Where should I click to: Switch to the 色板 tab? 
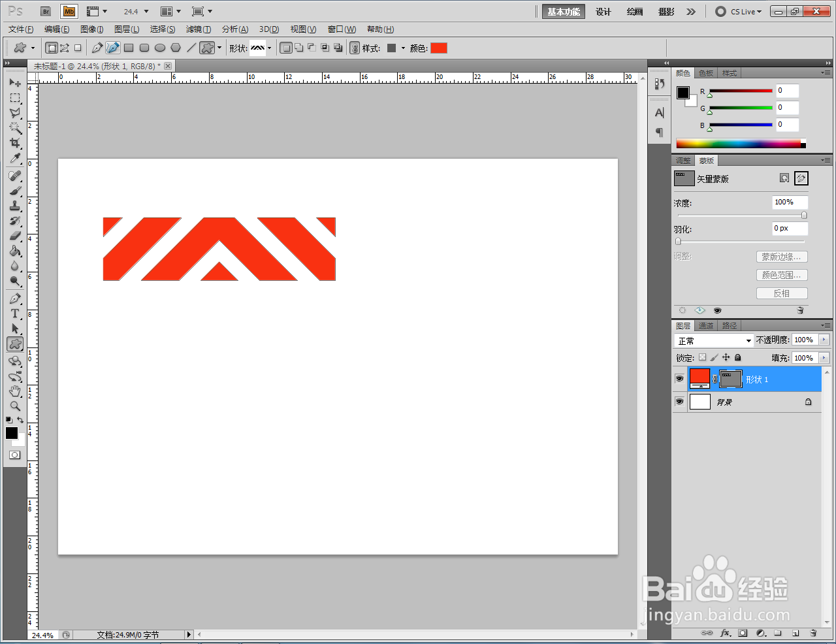[x=706, y=73]
